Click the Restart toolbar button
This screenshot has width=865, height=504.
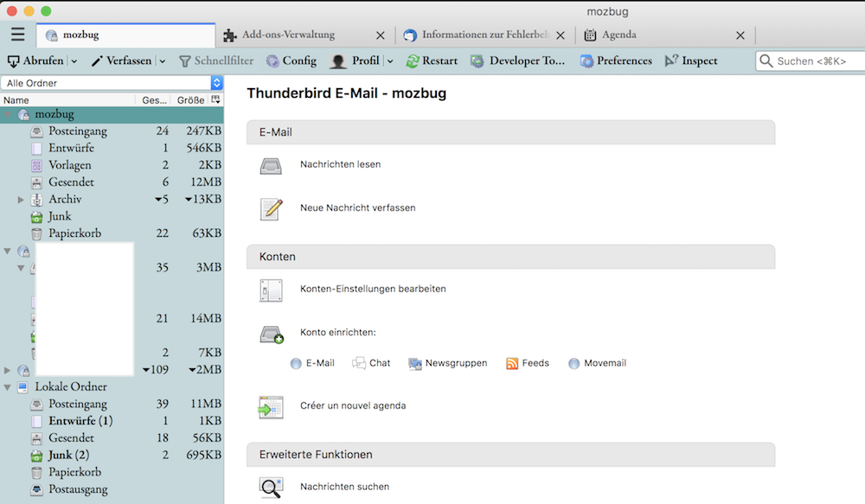[432, 61]
